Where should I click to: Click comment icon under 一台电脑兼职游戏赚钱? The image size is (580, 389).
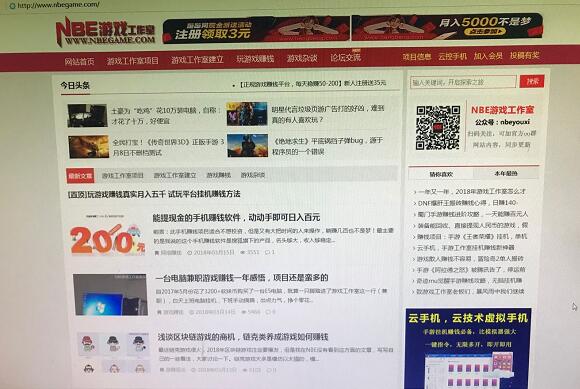(268, 312)
